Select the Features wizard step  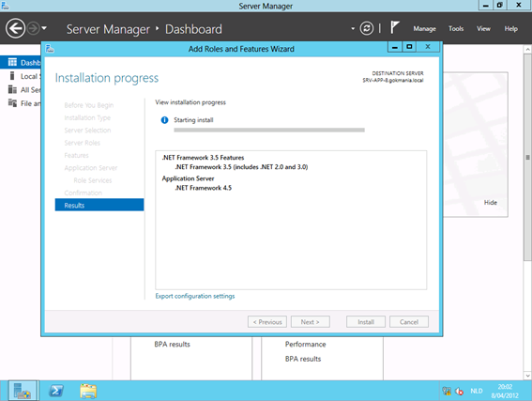76,155
